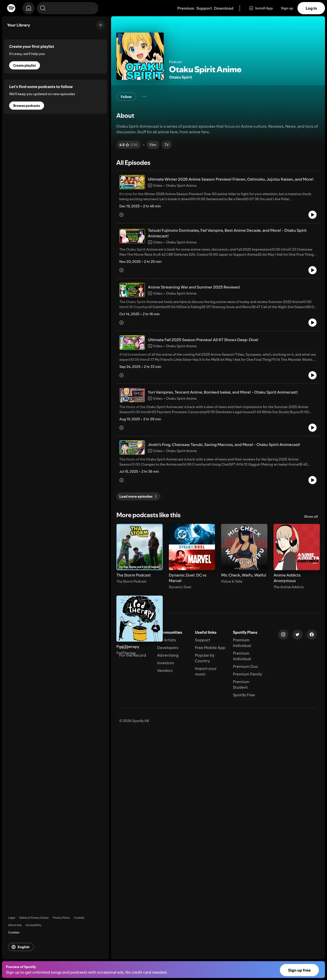The image size is (327, 980).
Task: Click the Browse podcasts button
Action: click(27, 105)
